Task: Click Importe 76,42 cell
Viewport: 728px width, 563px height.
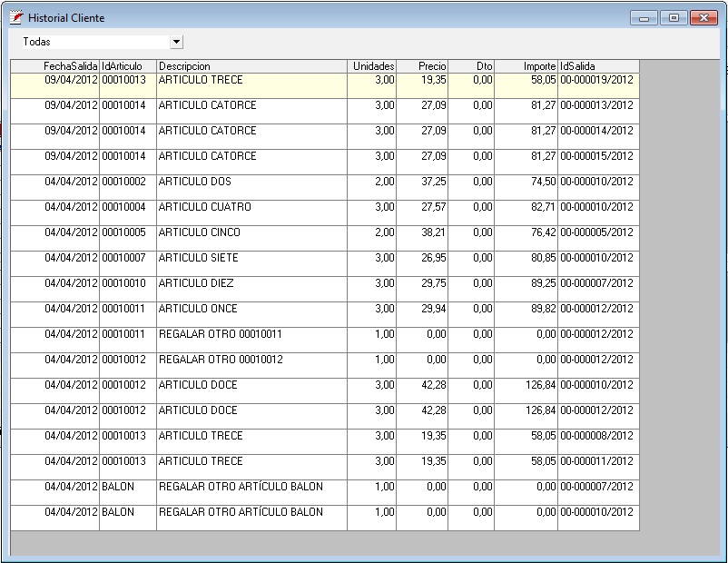Action: 526,238
